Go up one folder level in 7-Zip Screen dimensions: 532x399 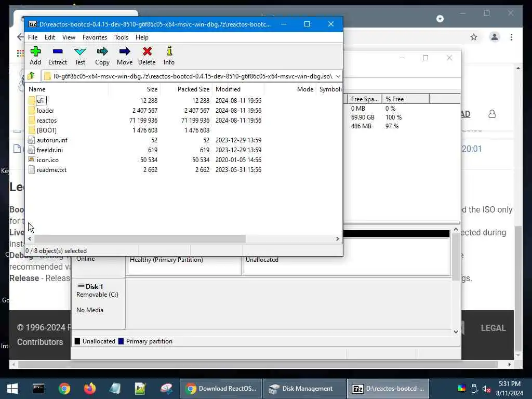click(31, 76)
